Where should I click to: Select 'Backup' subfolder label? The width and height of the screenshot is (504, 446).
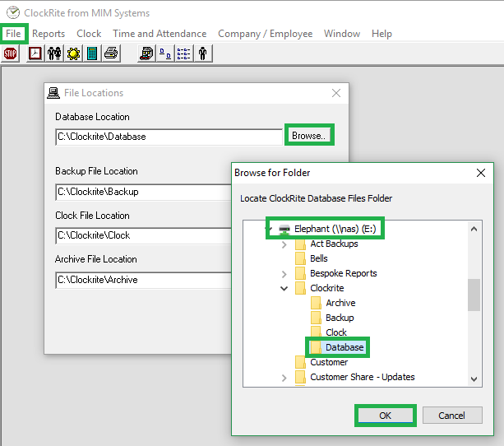click(340, 318)
